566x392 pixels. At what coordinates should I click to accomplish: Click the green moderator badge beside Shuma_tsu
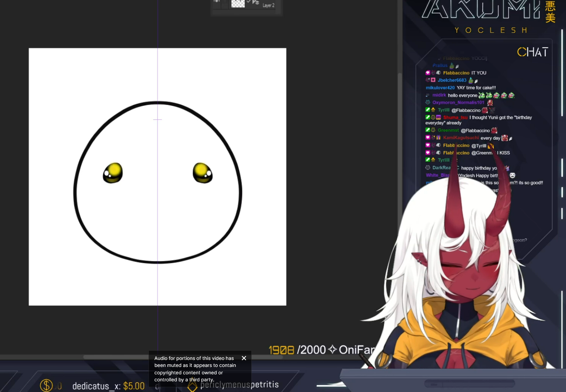pos(428,117)
